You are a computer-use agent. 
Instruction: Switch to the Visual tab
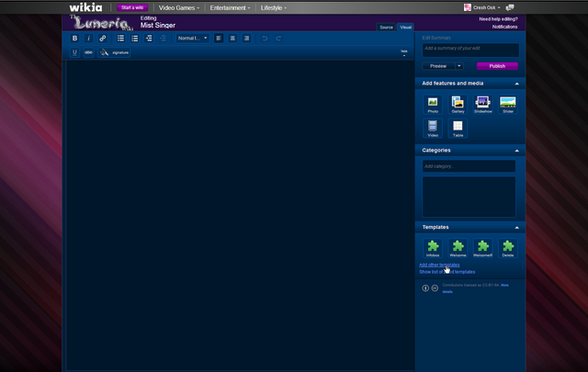(405, 27)
